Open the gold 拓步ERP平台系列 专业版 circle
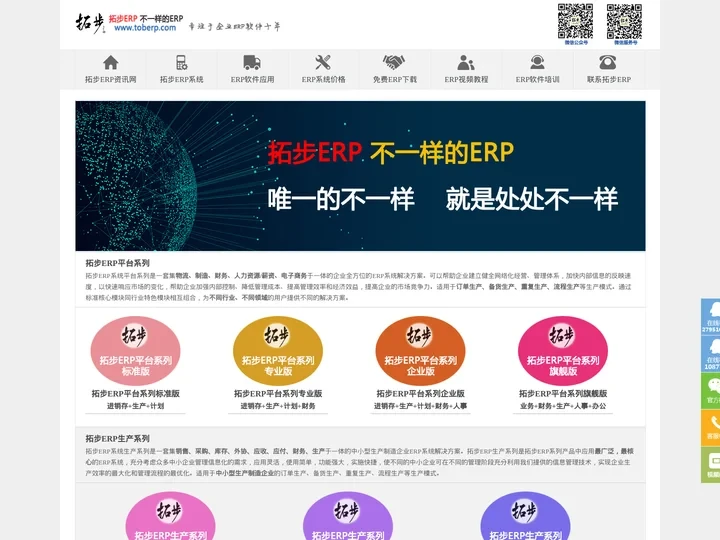This screenshot has width=720, height=540. 278,350
